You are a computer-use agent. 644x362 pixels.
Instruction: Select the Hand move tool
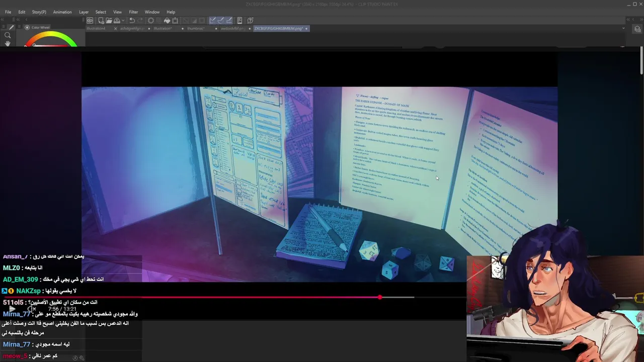click(8, 44)
